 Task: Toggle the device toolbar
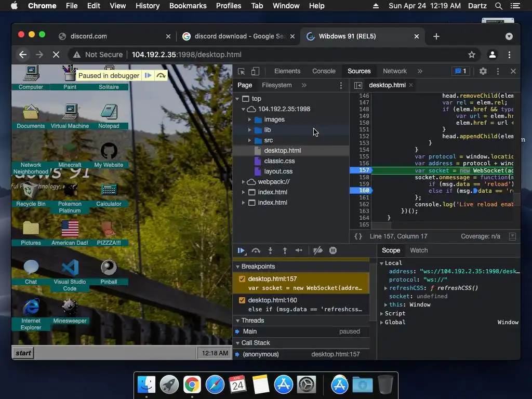255,71
